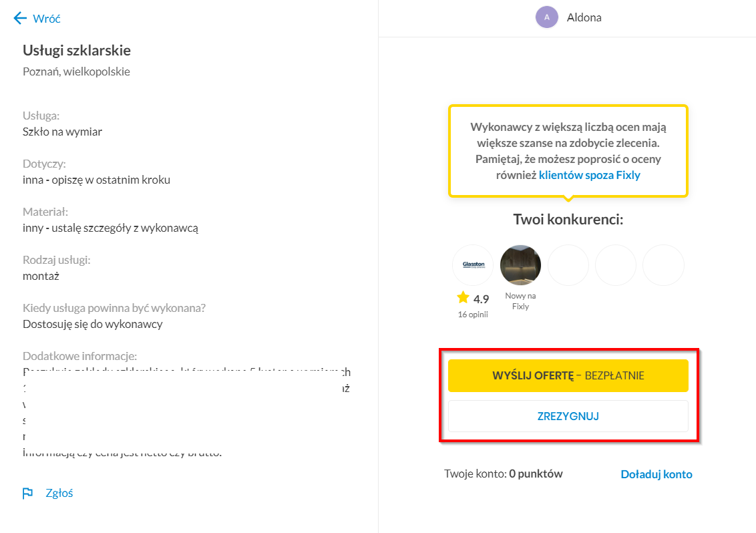The width and height of the screenshot is (756, 533).
Task: Open the klientów spoza Fixly link
Action: [589, 175]
